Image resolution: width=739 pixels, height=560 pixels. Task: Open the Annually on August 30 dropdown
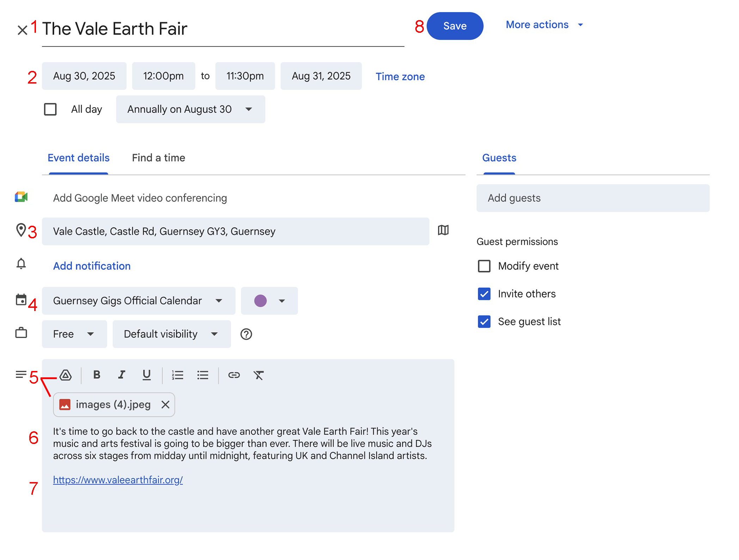pos(190,109)
